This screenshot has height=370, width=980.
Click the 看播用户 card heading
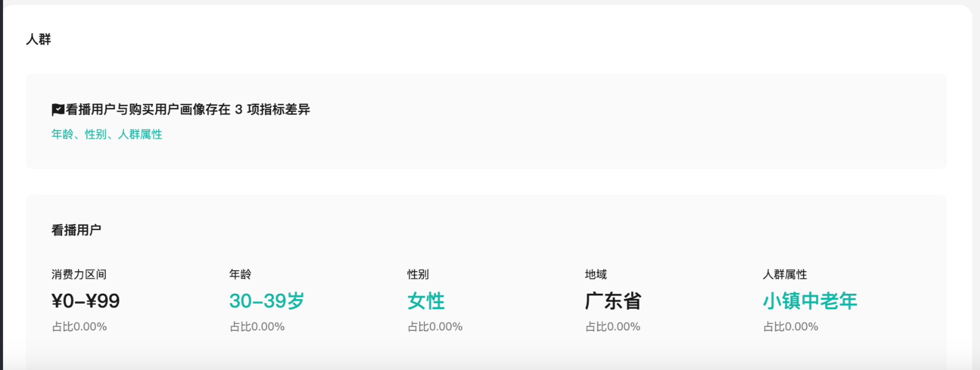pos(76,230)
